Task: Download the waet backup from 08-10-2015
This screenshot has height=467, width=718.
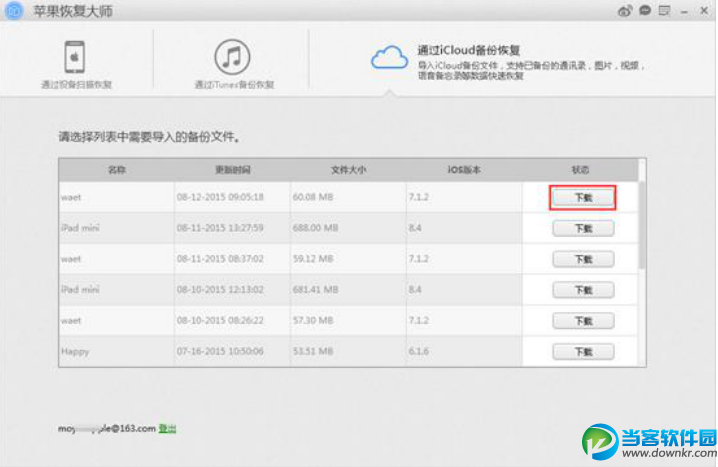Action: [583, 321]
